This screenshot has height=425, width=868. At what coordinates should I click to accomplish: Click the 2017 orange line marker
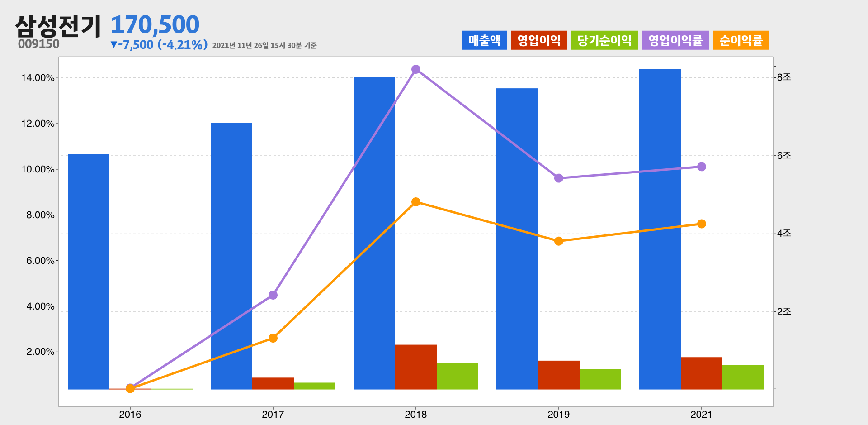tap(273, 338)
